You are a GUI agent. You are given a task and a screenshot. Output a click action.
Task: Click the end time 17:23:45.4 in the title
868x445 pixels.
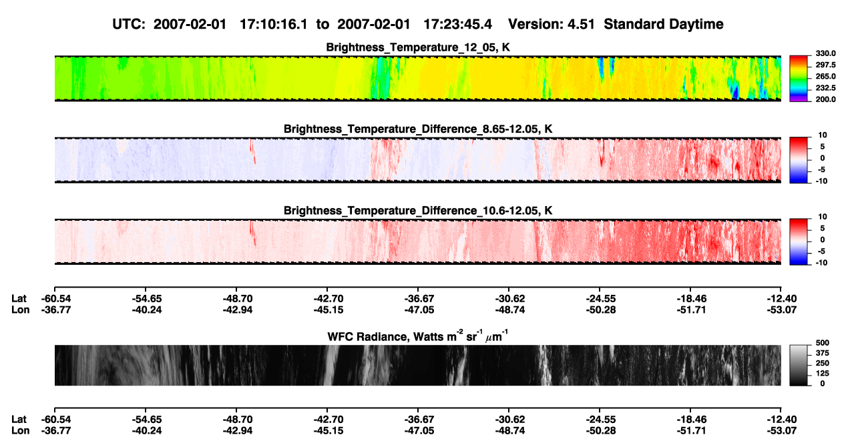[x=458, y=24]
